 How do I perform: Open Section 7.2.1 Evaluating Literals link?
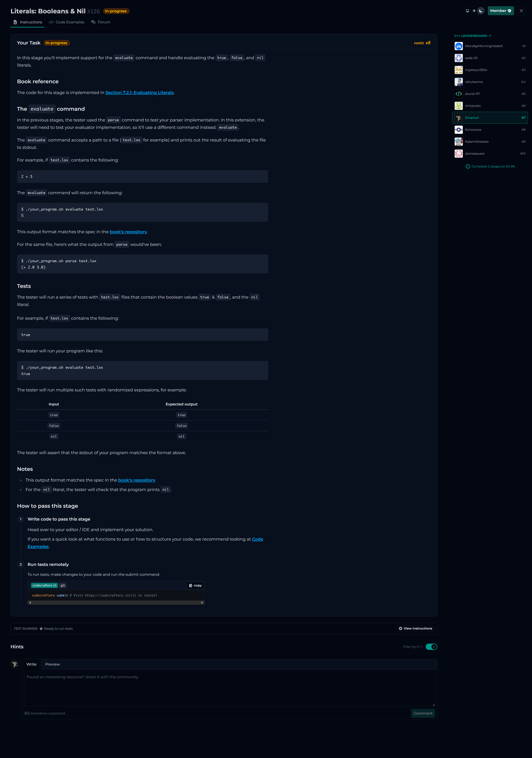[139, 93]
